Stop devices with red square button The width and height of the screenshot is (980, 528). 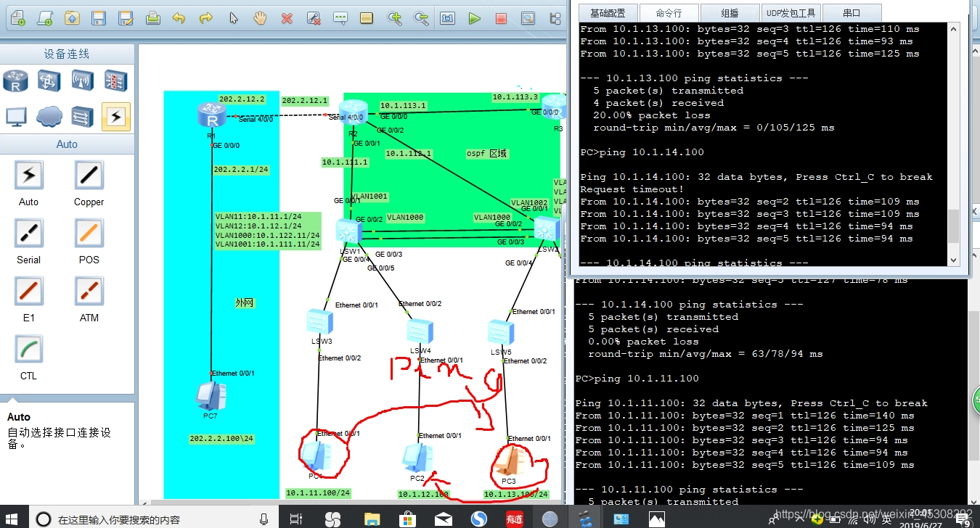click(x=501, y=18)
